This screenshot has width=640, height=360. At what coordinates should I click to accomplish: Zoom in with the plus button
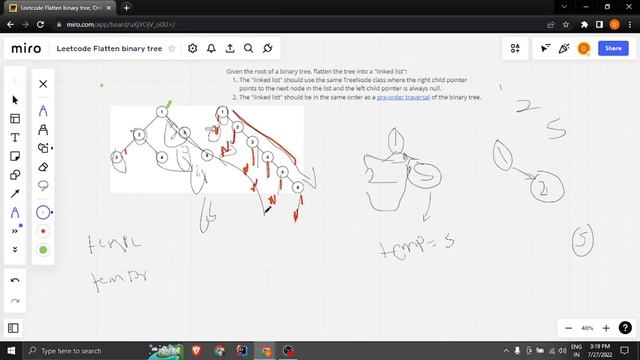606,328
